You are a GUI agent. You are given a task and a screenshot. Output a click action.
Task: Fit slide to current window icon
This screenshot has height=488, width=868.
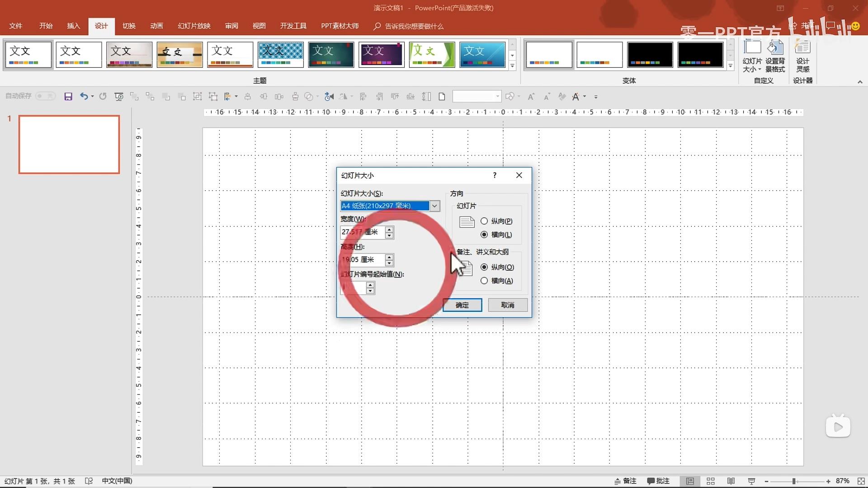tap(861, 481)
